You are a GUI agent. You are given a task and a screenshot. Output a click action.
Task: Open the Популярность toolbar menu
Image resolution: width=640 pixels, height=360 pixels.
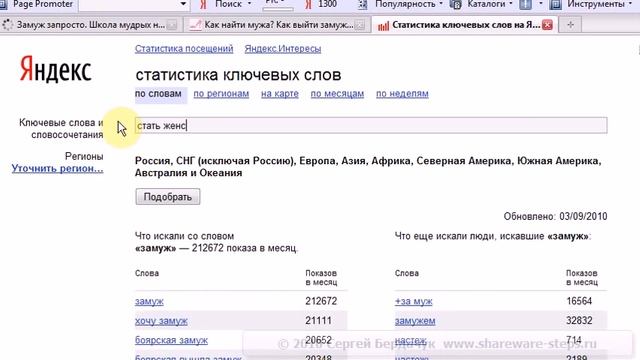(405, 4)
